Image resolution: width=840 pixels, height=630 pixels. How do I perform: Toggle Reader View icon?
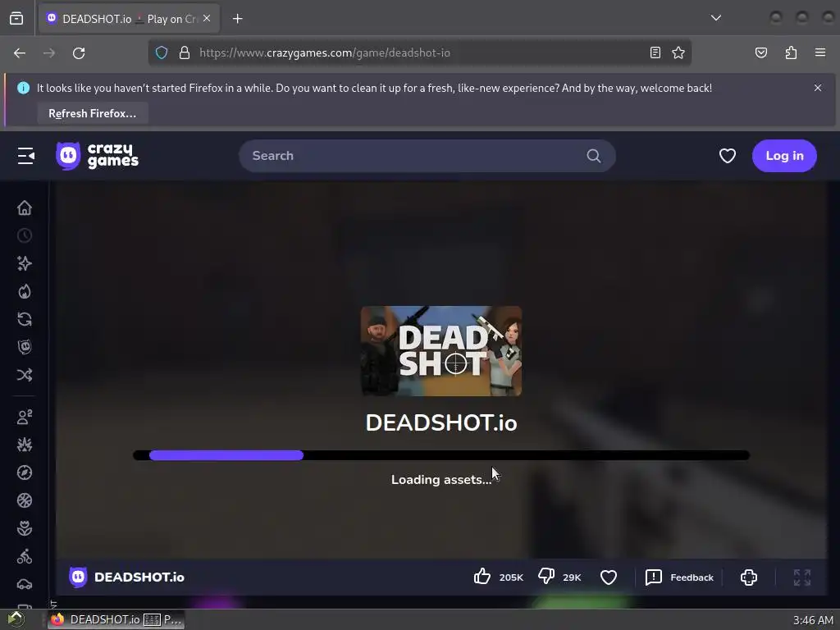pos(655,52)
